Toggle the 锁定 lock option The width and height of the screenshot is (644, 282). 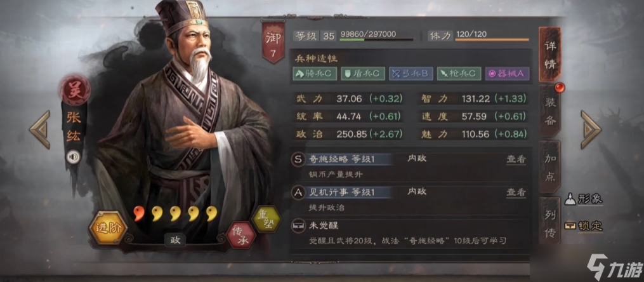(x=583, y=225)
